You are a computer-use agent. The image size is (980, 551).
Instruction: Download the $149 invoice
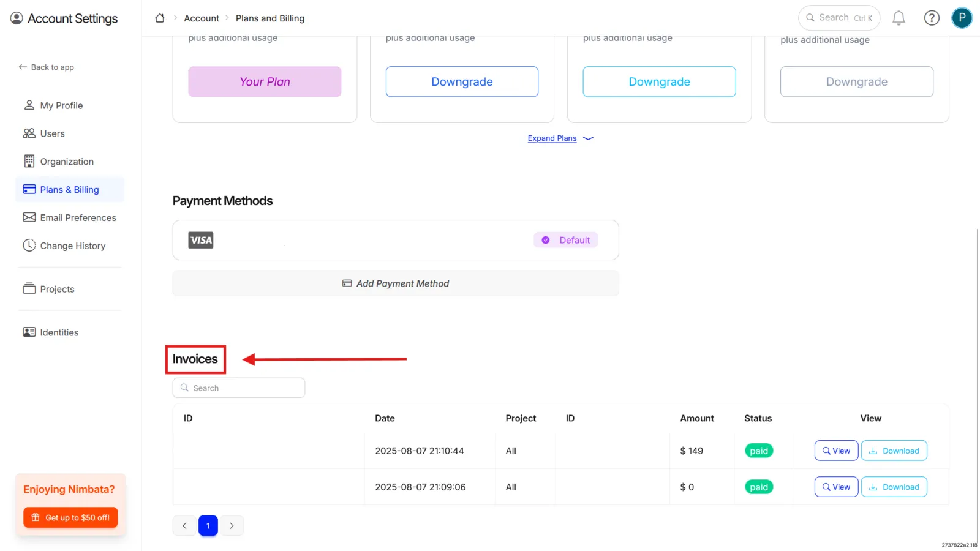894,451
